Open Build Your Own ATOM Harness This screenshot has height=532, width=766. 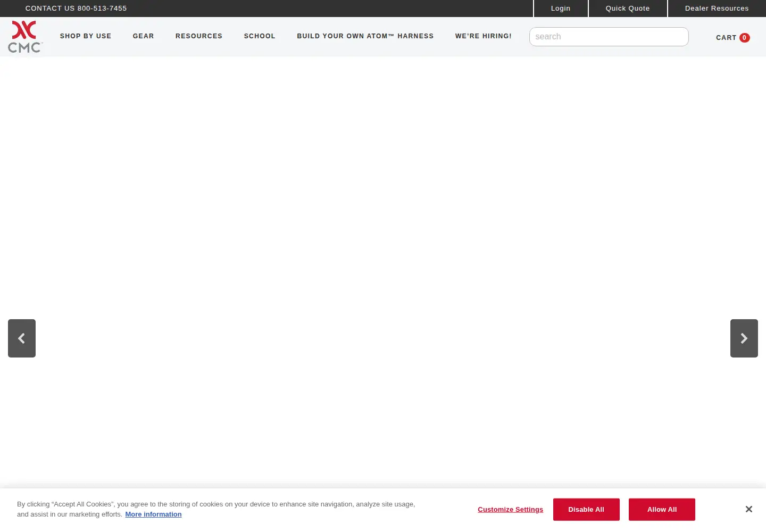click(x=365, y=36)
